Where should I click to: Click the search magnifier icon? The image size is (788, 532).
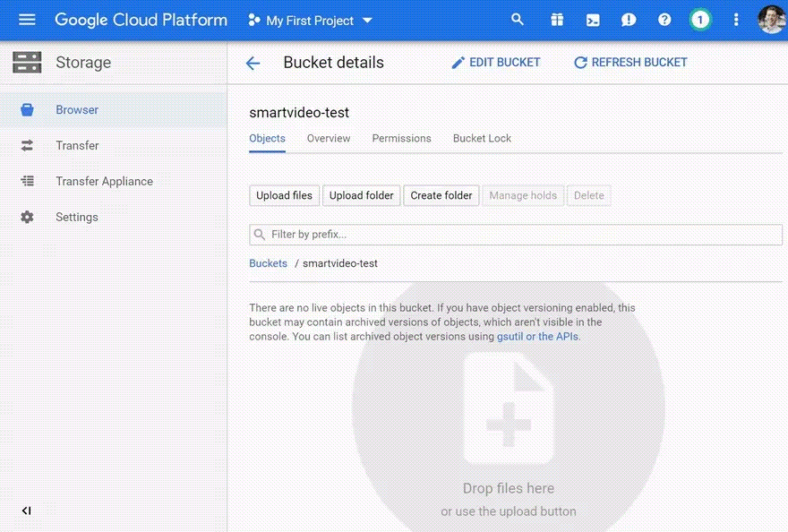pos(518,19)
